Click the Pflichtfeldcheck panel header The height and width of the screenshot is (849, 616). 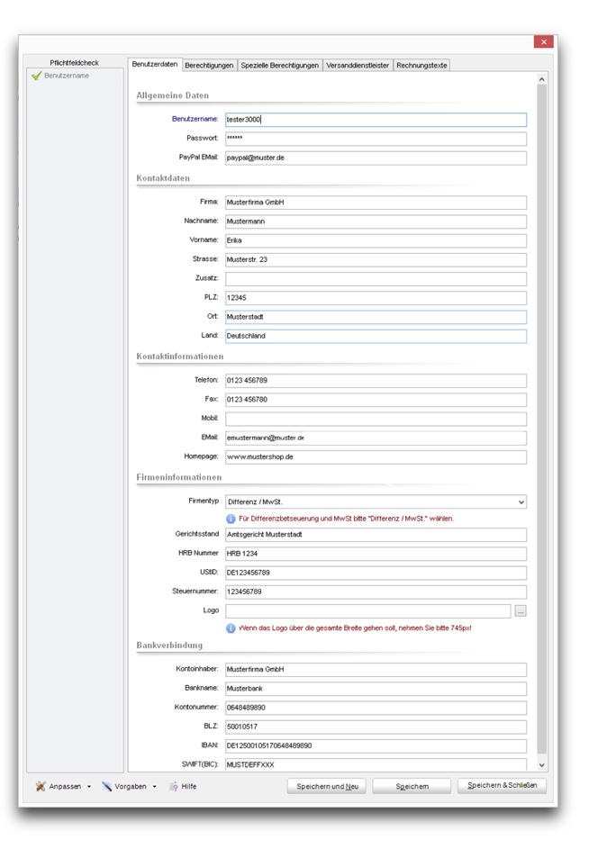(x=75, y=63)
